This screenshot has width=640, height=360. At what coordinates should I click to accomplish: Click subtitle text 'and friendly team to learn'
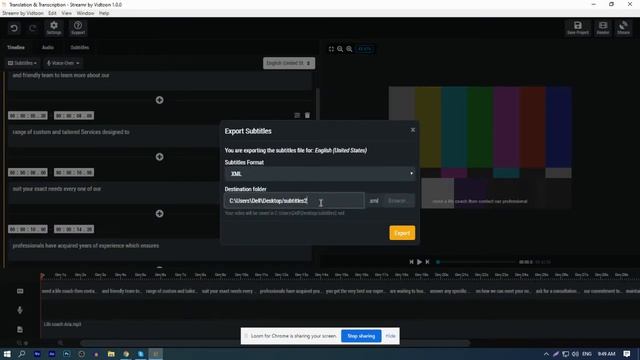tap(61, 75)
